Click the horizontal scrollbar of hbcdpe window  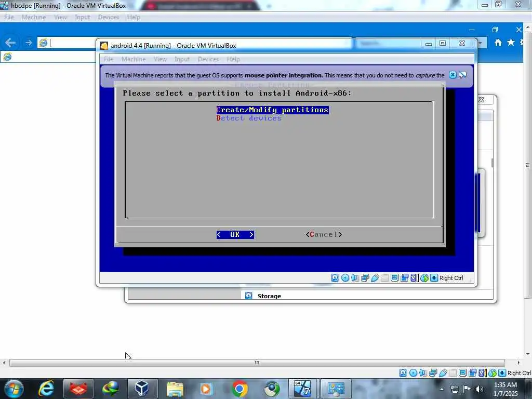pos(257,363)
